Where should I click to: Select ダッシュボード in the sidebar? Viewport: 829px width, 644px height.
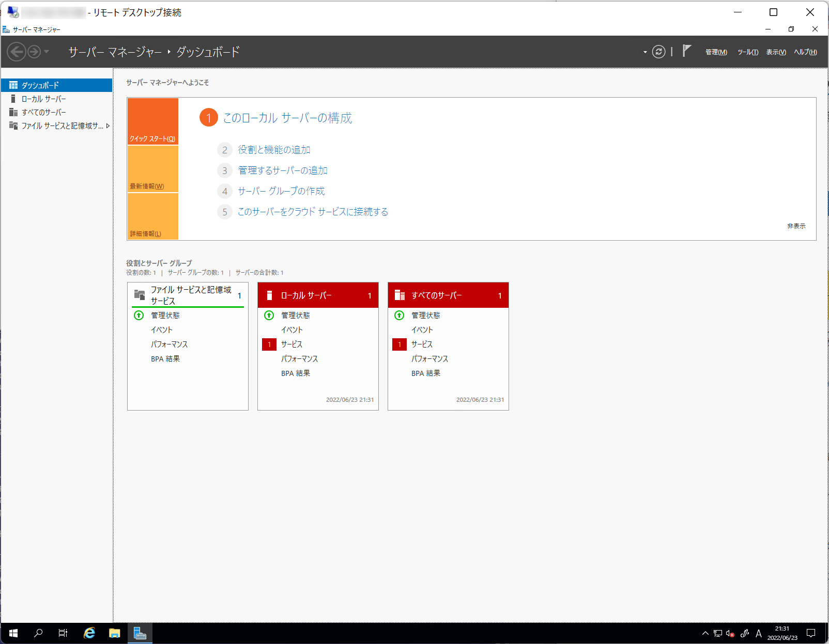click(x=56, y=85)
